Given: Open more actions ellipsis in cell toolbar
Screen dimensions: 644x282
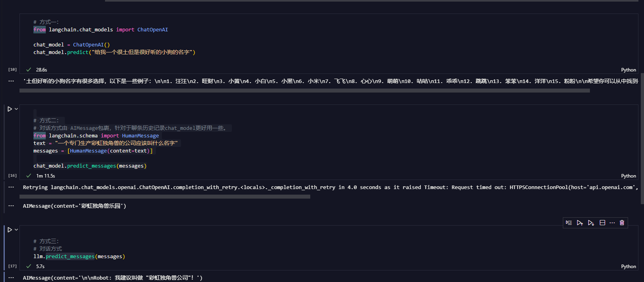Looking at the screenshot, I should click(612, 223).
